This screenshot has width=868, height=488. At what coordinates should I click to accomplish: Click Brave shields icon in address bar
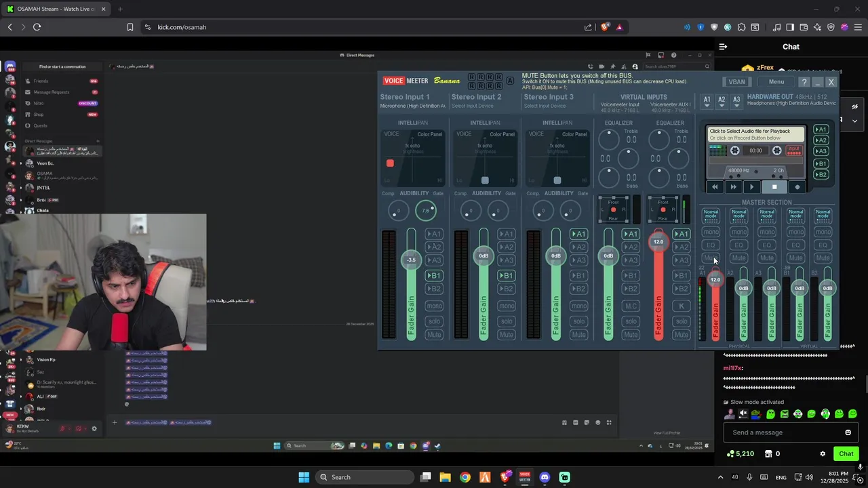pyautogui.click(x=606, y=27)
